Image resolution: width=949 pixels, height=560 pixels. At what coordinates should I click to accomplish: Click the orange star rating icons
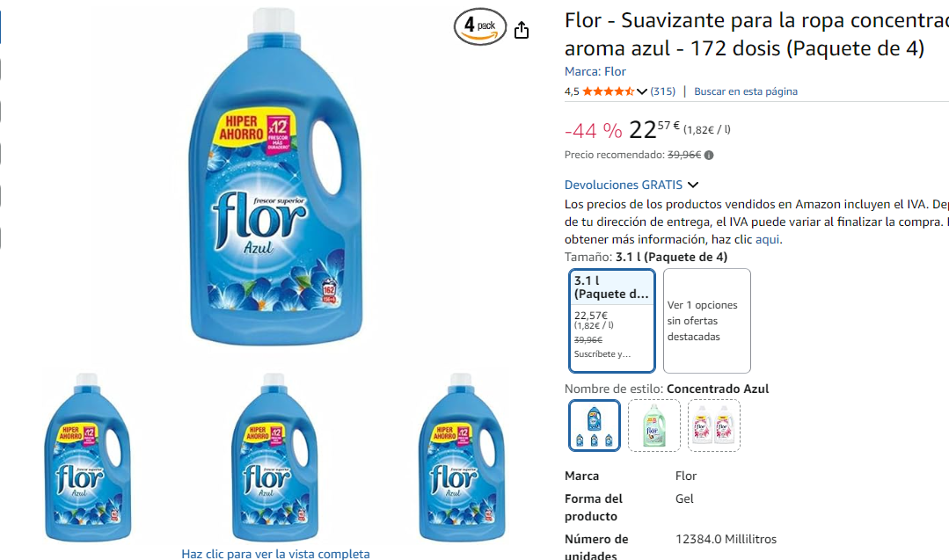[x=609, y=91]
